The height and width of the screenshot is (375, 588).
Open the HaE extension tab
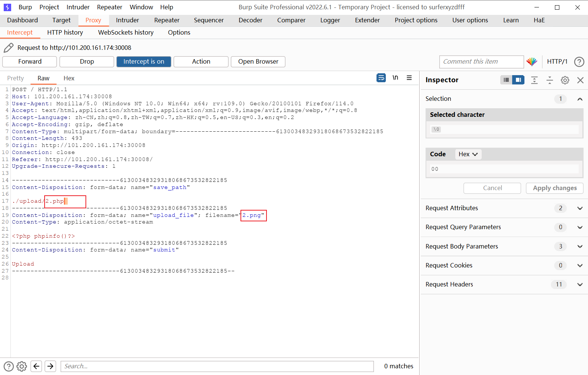(x=539, y=20)
